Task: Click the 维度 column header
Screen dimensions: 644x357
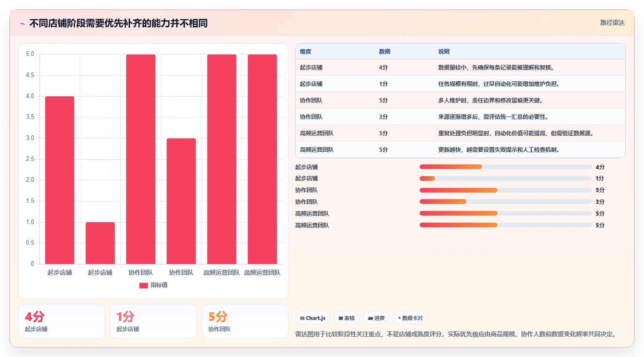Action: (x=306, y=52)
